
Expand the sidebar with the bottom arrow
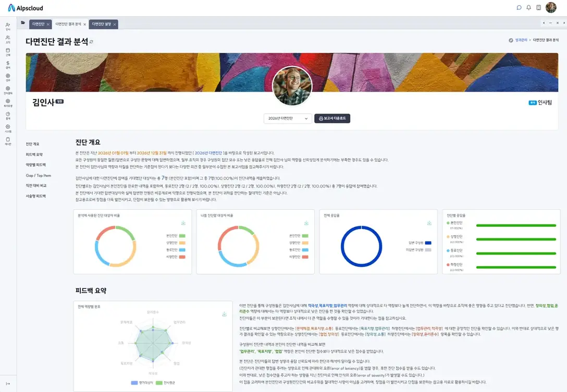(x=8, y=384)
